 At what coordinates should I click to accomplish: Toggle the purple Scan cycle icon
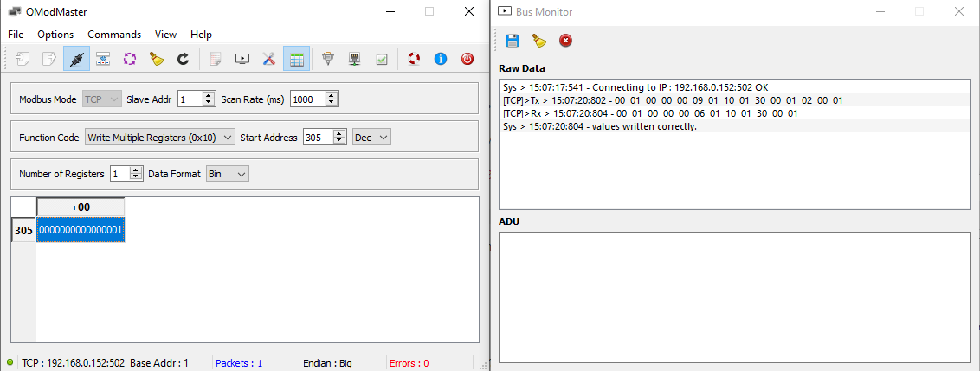click(129, 59)
